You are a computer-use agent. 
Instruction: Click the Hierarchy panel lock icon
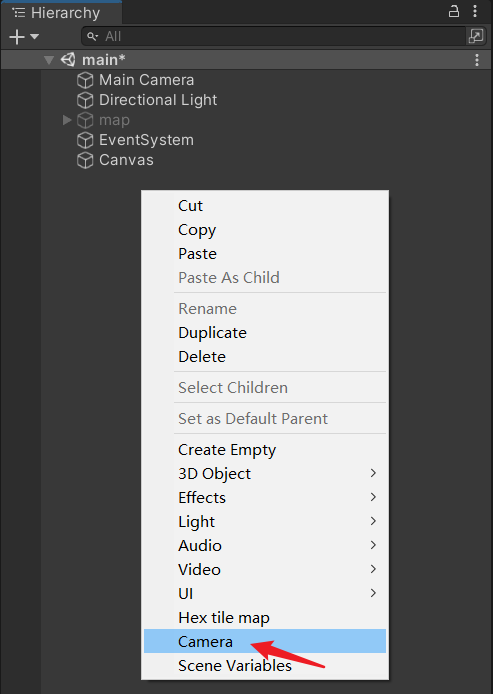454,11
